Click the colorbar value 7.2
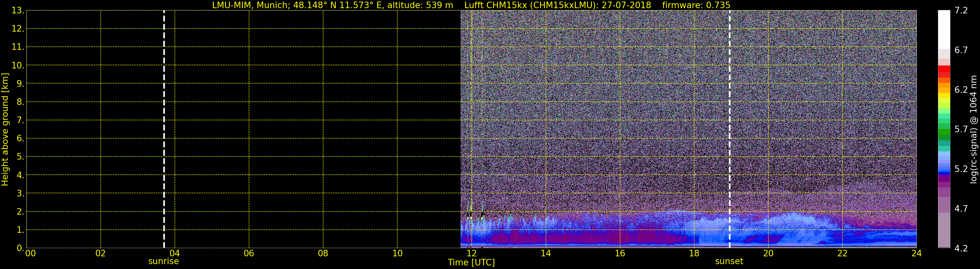980x269 pixels. click(961, 11)
